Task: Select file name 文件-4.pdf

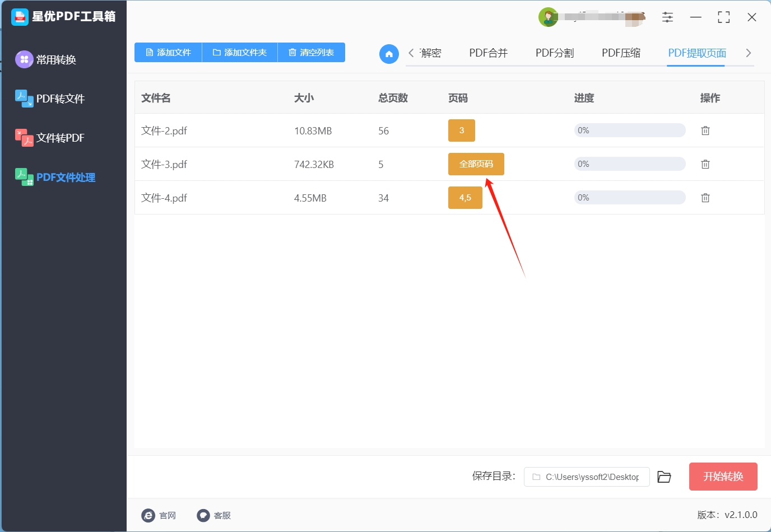Action: 164,198
